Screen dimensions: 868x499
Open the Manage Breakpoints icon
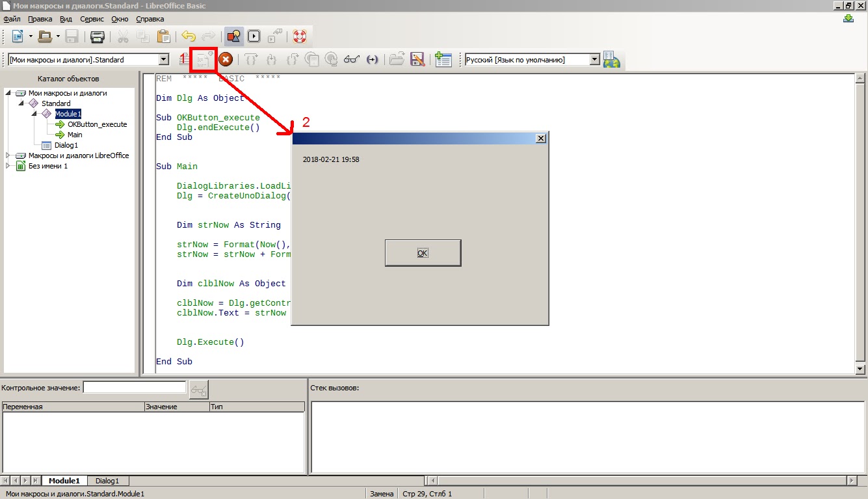click(332, 60)
